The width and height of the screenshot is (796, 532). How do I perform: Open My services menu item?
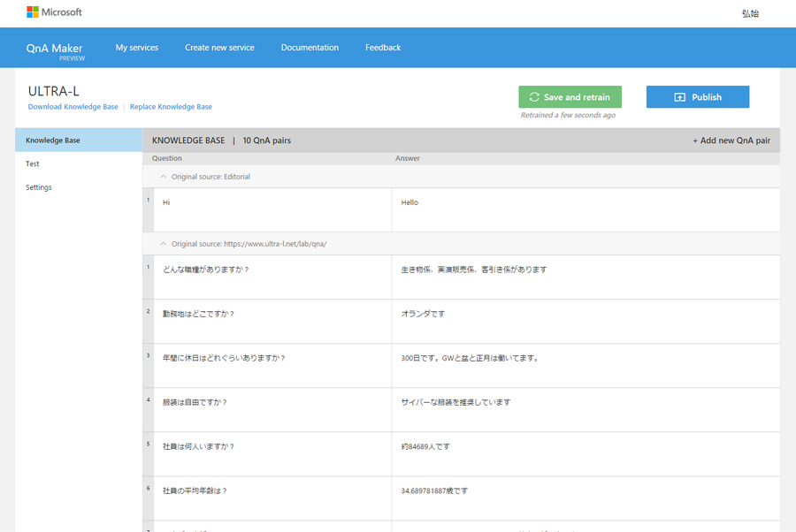click(136, 47)
